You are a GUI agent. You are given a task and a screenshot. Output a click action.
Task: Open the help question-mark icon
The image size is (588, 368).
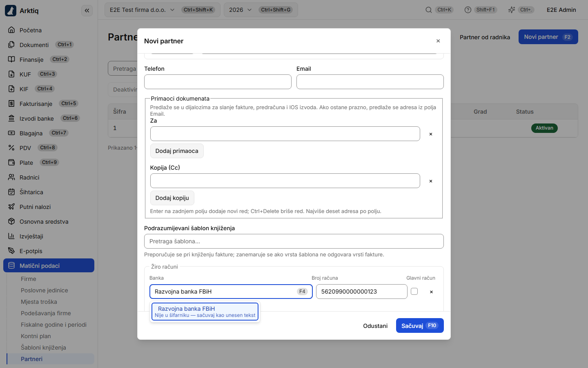(x=468, y=10)
